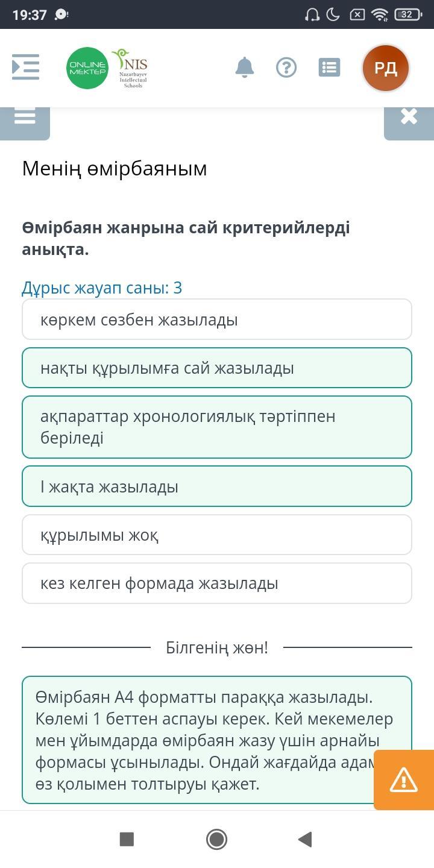Expand the gray hamburger lesson menu
Image resolution: width=434 pixels, height=868 pixels.
click(25, 118)
